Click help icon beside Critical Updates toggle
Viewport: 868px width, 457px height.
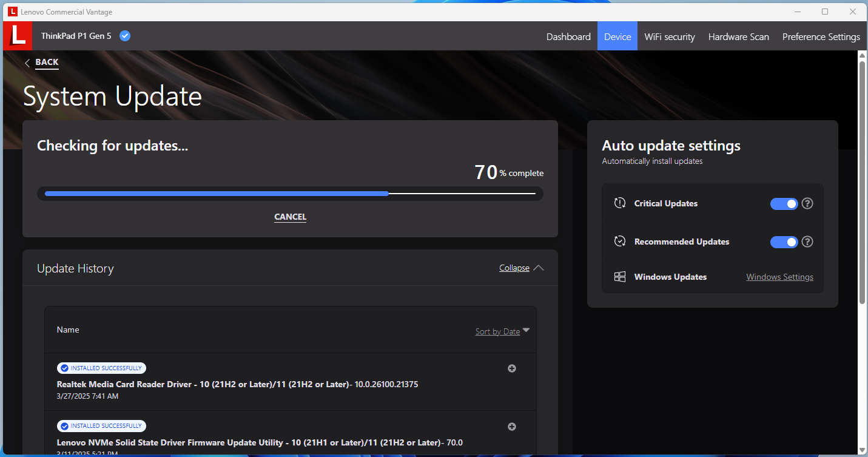(807, 204)
